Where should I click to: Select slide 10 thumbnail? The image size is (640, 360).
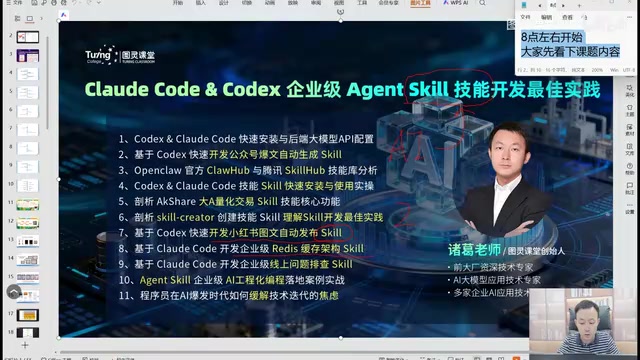[x=28, y=185]
